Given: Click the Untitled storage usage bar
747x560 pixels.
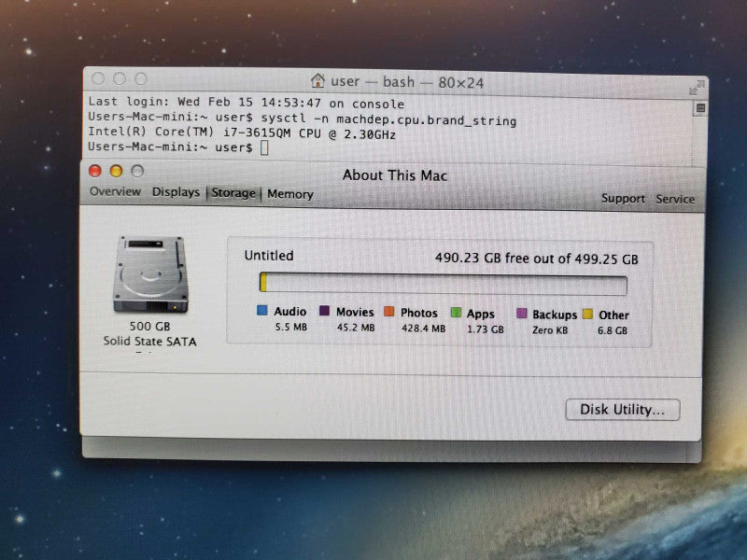Looking at the screenshot, I should click(443, 284).
